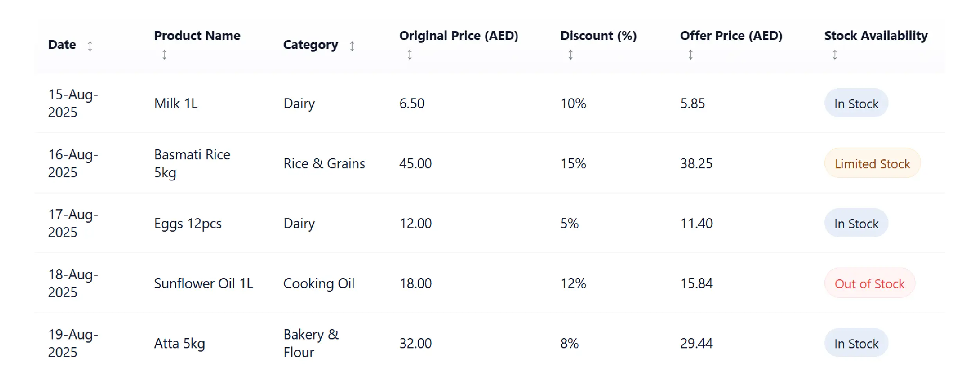This screenshot has width=980, height=391.
Task: Click the In Stock badge for Atta 5kg
Action: pos(856,344)
